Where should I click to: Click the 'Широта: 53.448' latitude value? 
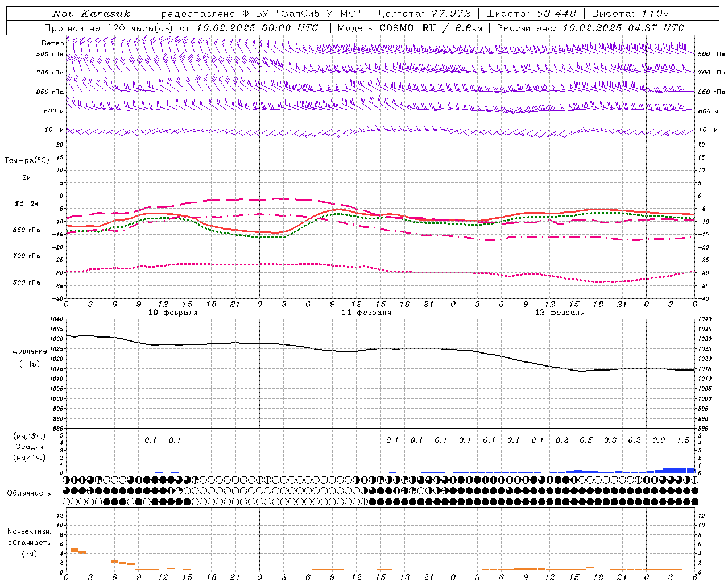(x=531, y=14)
